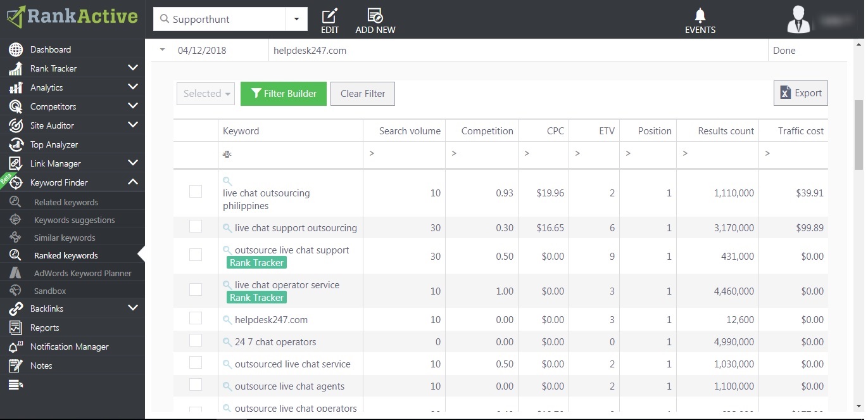
Task: Check the outsource live chat agents checkbox
Action: pos(196,385)
